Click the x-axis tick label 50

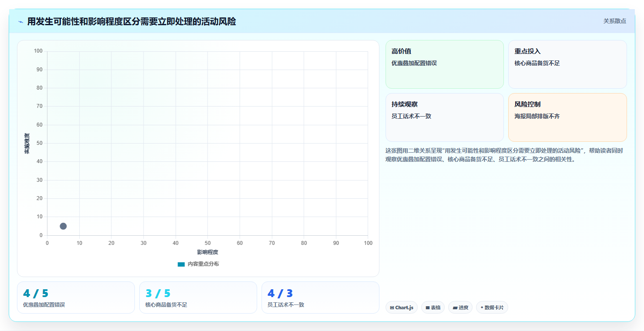(x=208, y=243)
